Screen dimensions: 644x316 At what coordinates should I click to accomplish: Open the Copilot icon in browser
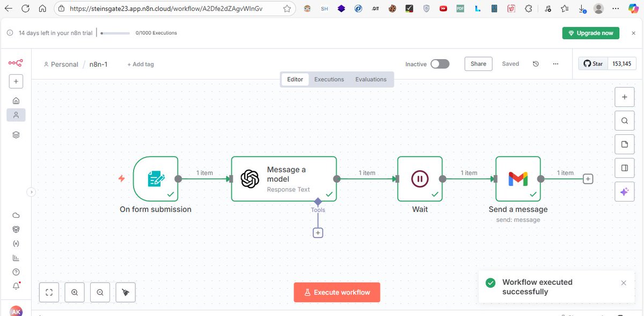point(634,9)
